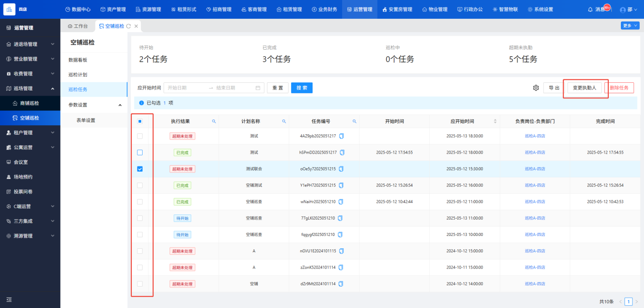Open 业务财务 top menu

pyautogui.click(x=324, y=9)
